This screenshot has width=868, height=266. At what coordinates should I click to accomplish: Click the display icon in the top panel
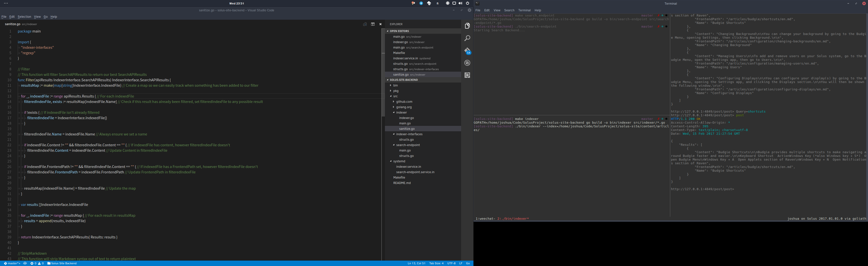[x=454, y=3]
